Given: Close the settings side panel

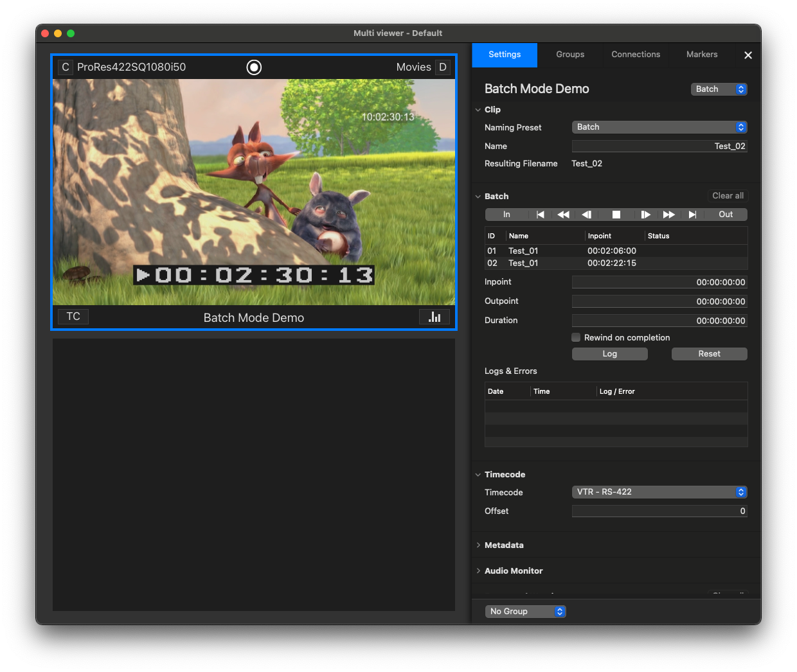Looking at the screenshot, I should 748,55.
